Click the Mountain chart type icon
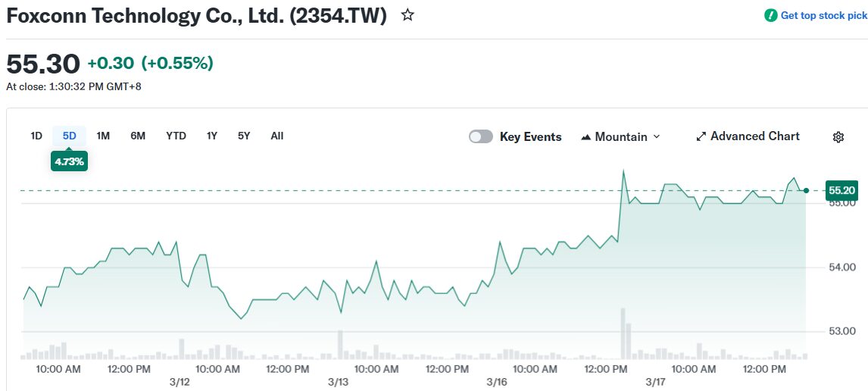Image resolution: width=868 pixels, height=391 pixels. point(585,137)
